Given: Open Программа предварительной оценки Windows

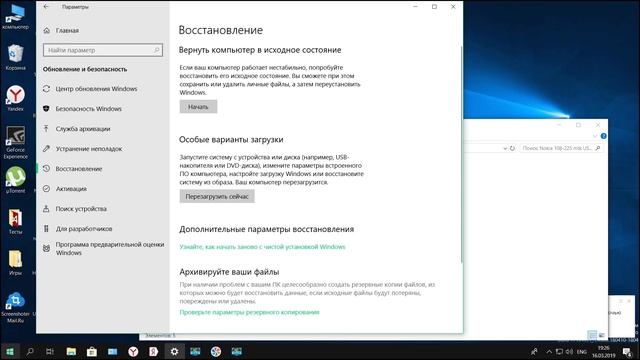Looking at the screenshot, I should click(104, 249).
